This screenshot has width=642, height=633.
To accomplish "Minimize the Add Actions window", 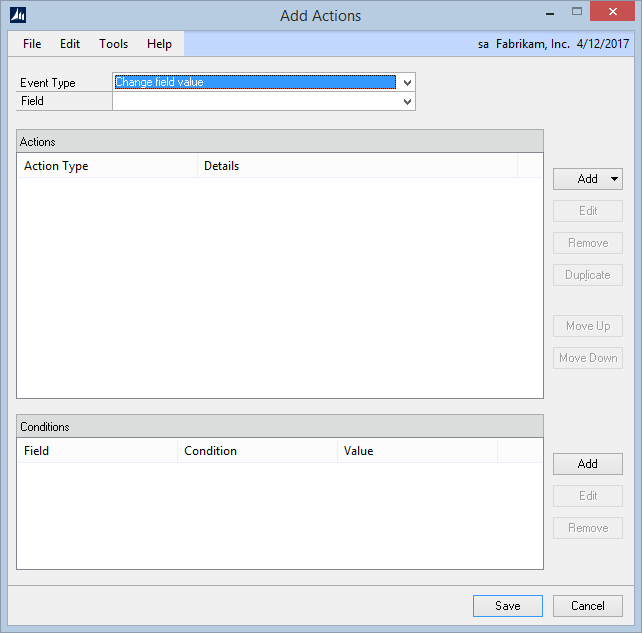I will coord(550,12).
